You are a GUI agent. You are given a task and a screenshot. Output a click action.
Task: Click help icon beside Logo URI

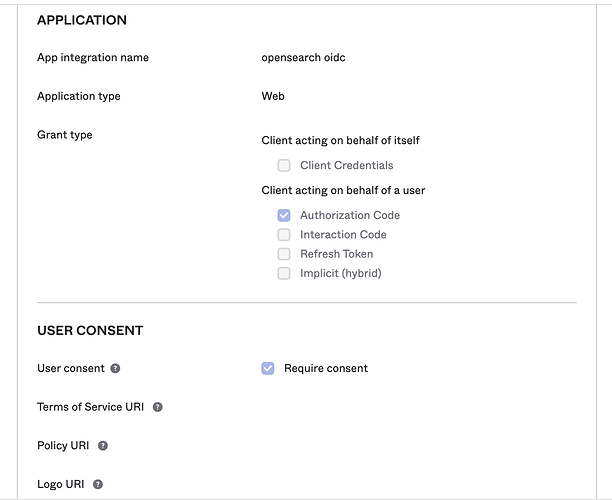[98, 484]
